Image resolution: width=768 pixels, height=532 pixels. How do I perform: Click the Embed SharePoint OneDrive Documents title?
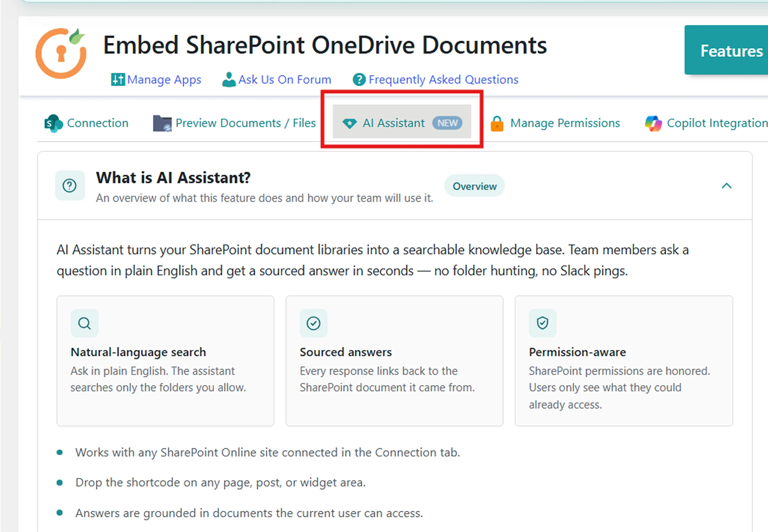coord(325,45)
